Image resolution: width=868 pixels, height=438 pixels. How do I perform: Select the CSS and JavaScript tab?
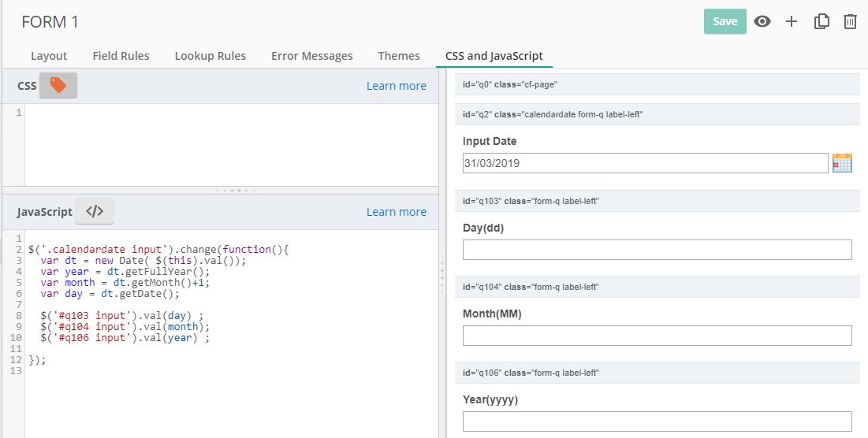(494, 56)
